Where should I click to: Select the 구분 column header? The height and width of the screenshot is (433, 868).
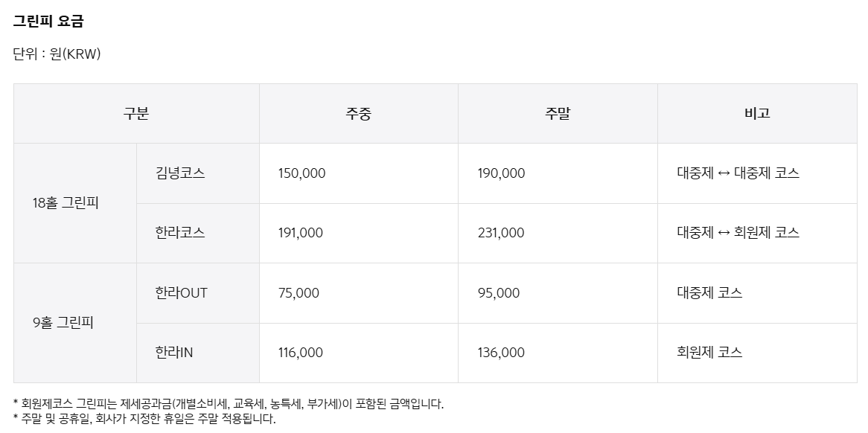click(x=136, y=113)
